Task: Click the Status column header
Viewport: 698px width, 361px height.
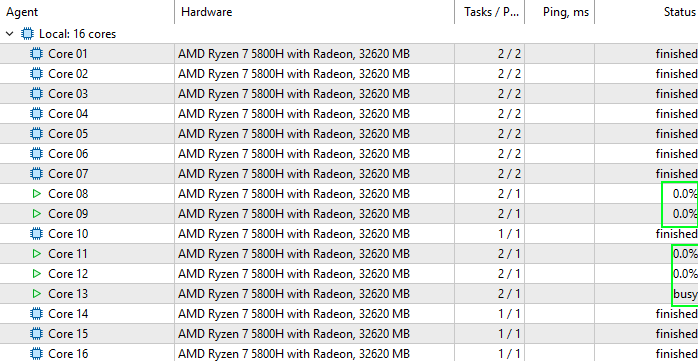Action: 647,12
